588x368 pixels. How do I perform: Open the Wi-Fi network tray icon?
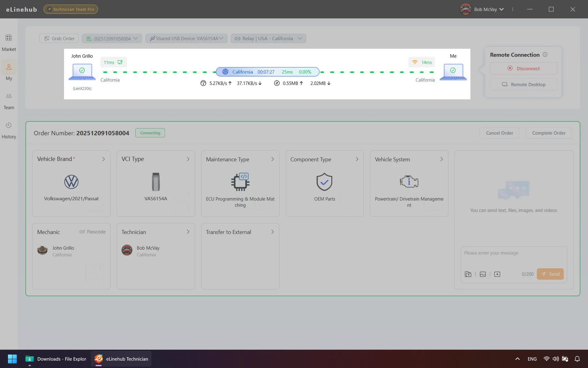(x=546, y=359)
